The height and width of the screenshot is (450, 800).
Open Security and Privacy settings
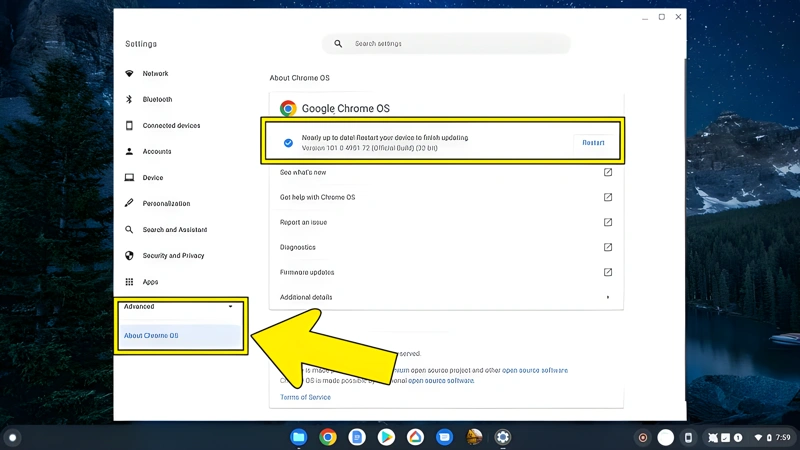[x=173, y=256]
